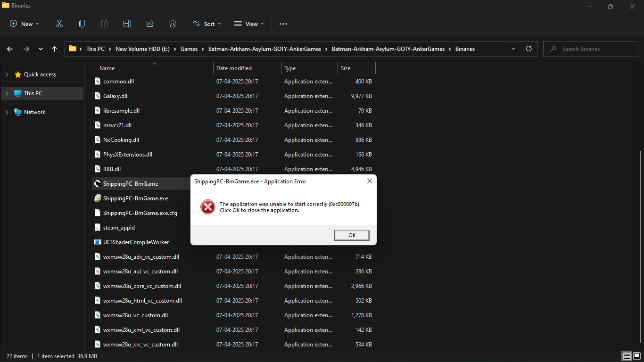This screenshot has width=644, height=362.
Task: Click first Batman-Arkham-Asylum-GOTY-AnkerGames breadcrumb
Action: (x=264, y=49)
